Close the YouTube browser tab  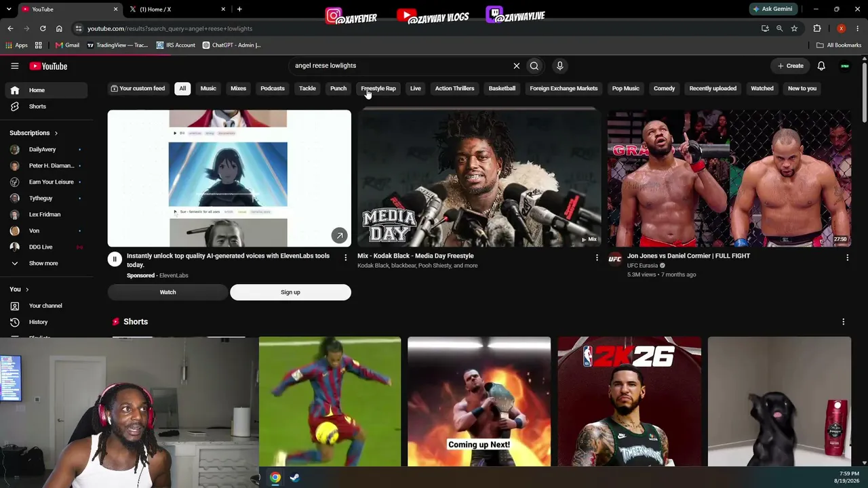(x=115, y=9)
